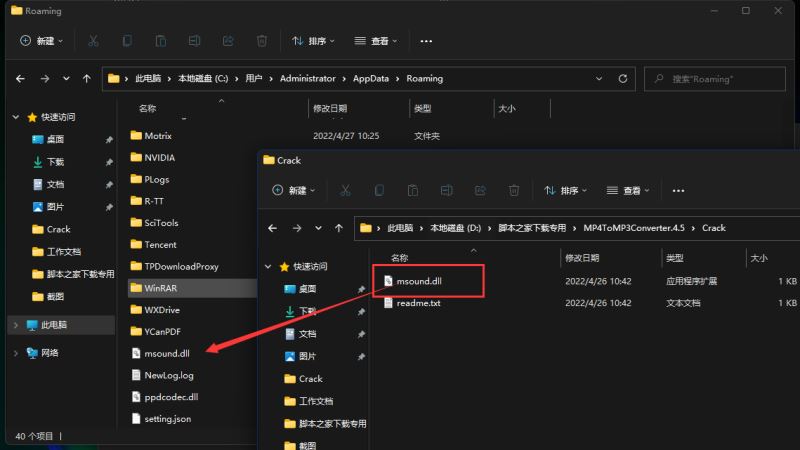Click the 搜索"Roaming" search box

(x=720, y=78)
